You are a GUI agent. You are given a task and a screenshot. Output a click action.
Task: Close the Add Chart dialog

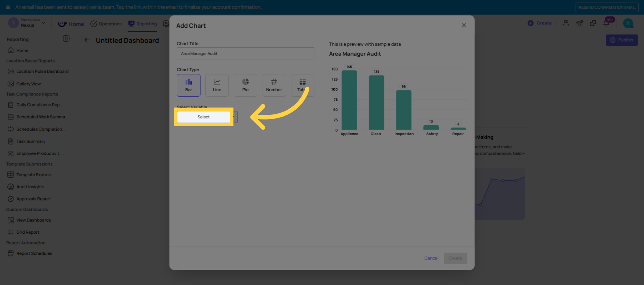[464, 26]
